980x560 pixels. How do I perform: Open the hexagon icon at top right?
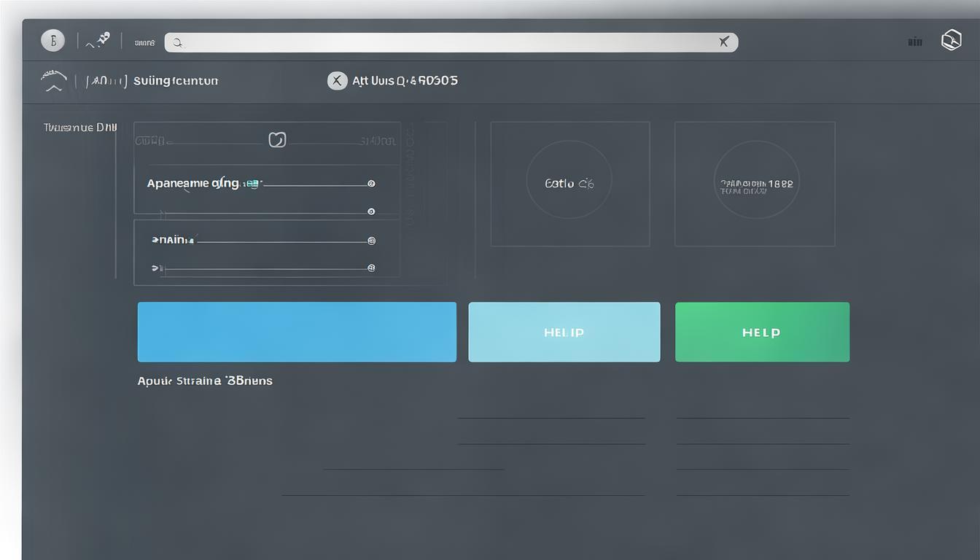[951, 40]
